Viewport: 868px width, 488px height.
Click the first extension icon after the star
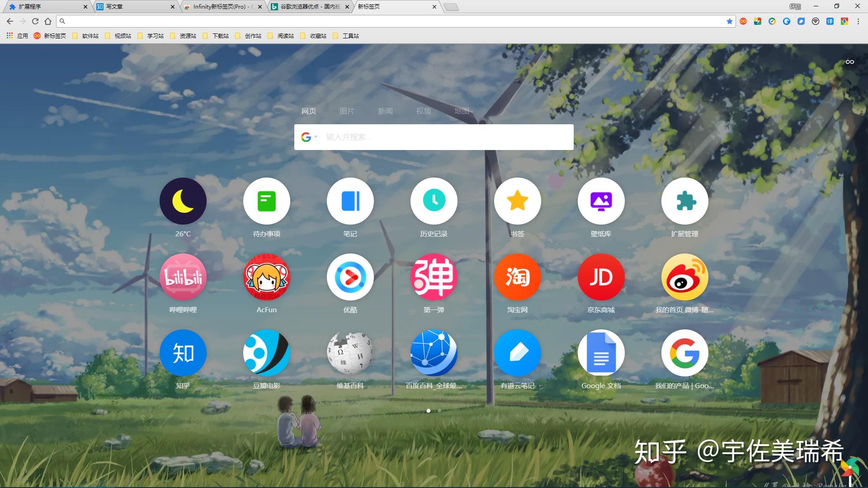[x=743, y=21]
